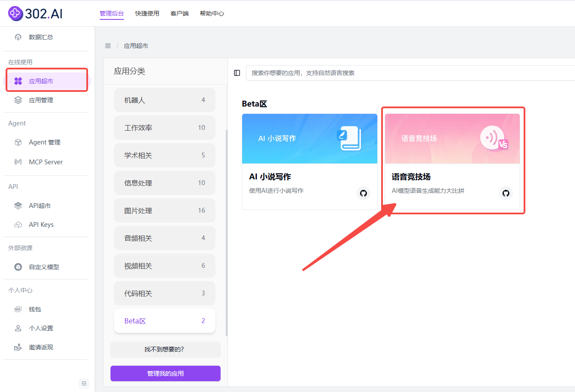Screen dimensions: 575x392
Task: Click the Agent 管理 cube icon
Action: tap(18, 142)
